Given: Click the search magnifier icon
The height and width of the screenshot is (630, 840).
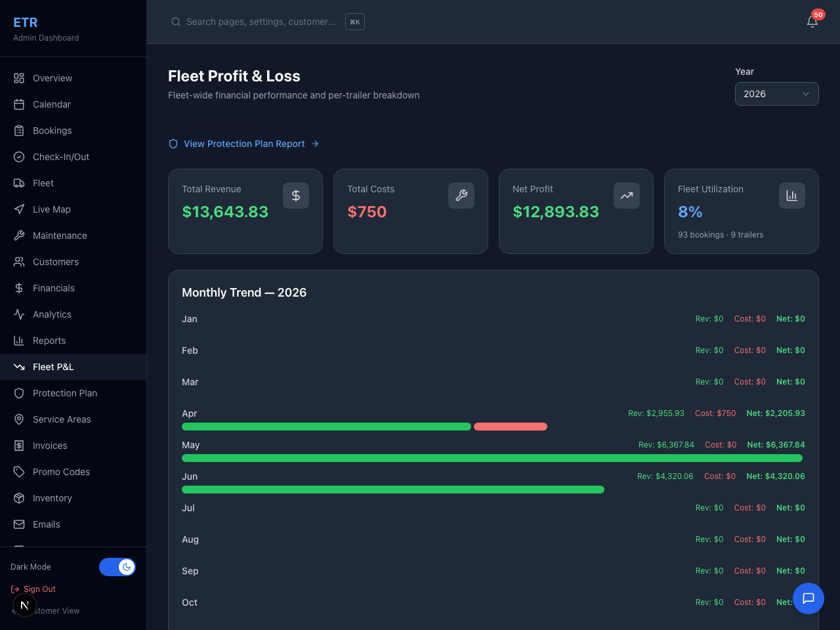Looking at the screenshot, I should (176, 22).
